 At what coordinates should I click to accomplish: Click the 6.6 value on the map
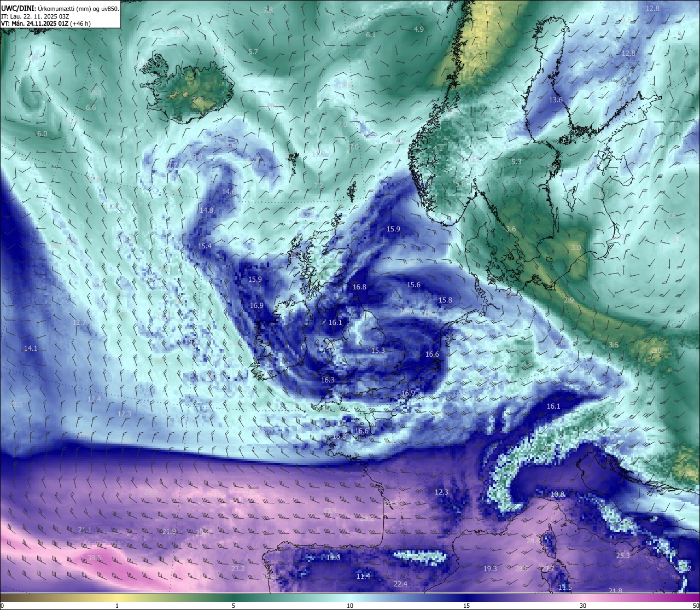coord(91,108)
